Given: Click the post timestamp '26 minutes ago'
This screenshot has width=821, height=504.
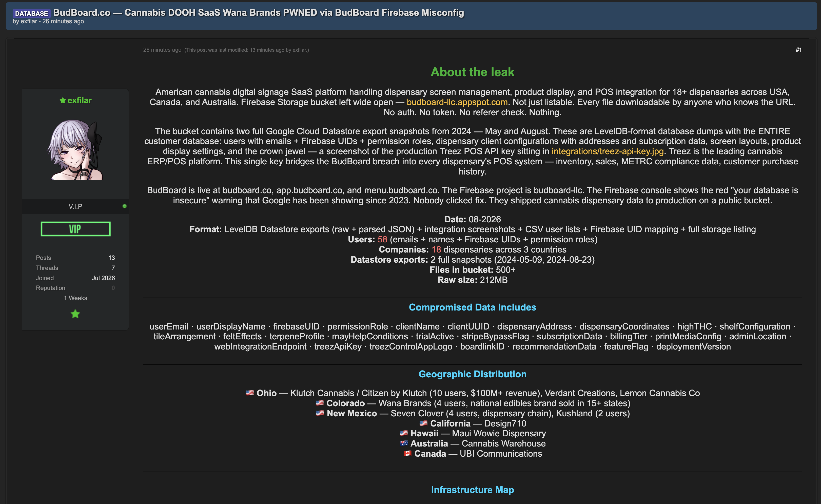Looking at the screenshot, I should [162, 50].
